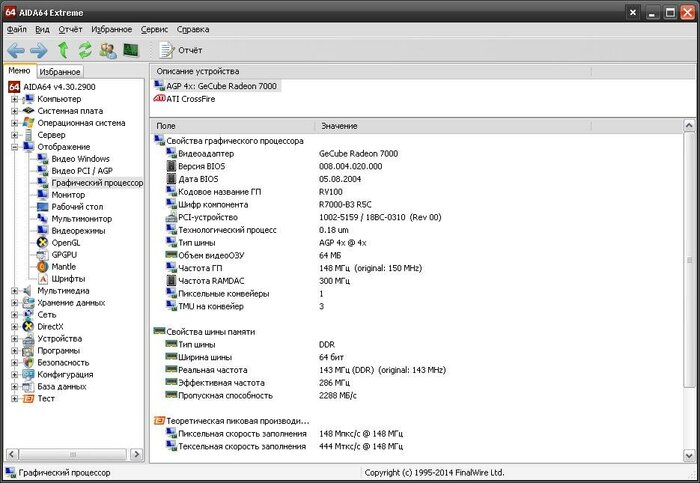The image size is (700, 483).
Task: Click the Back navigation arrow icon
Action: tap(16, 50)
